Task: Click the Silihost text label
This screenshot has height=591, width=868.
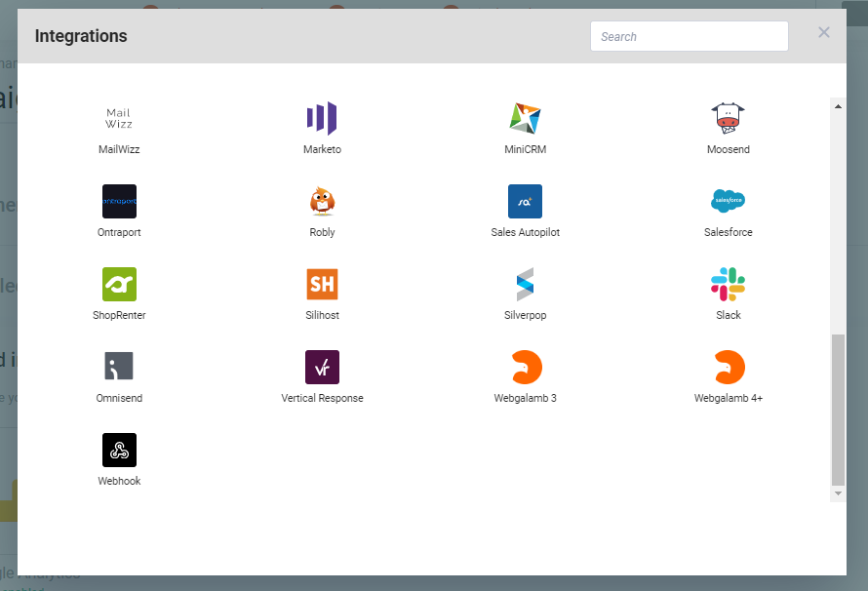Action: [x=322, y=315]
